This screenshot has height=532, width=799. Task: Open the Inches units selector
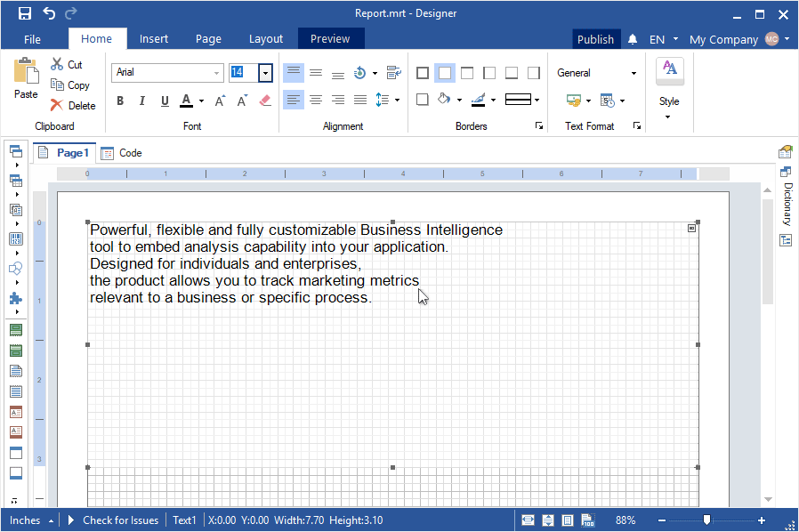pos(31,520)
